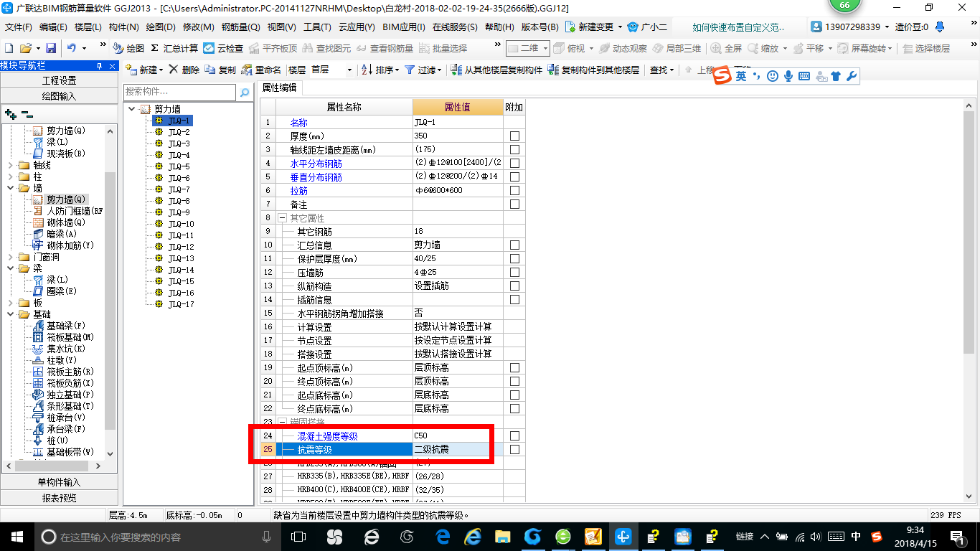980x551 pixels.
Task: Start 云检查 cloud check
Action: click(x=223, y=48)
